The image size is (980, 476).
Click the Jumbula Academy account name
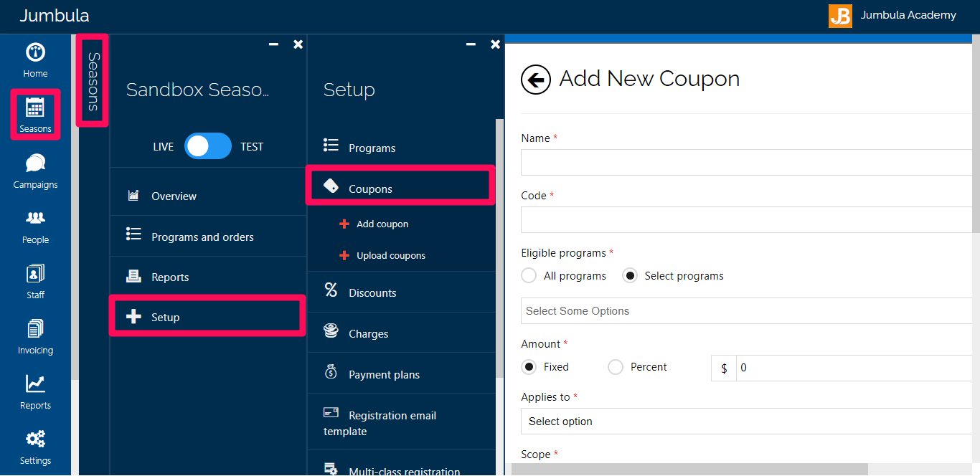click(x=908, y=15)
